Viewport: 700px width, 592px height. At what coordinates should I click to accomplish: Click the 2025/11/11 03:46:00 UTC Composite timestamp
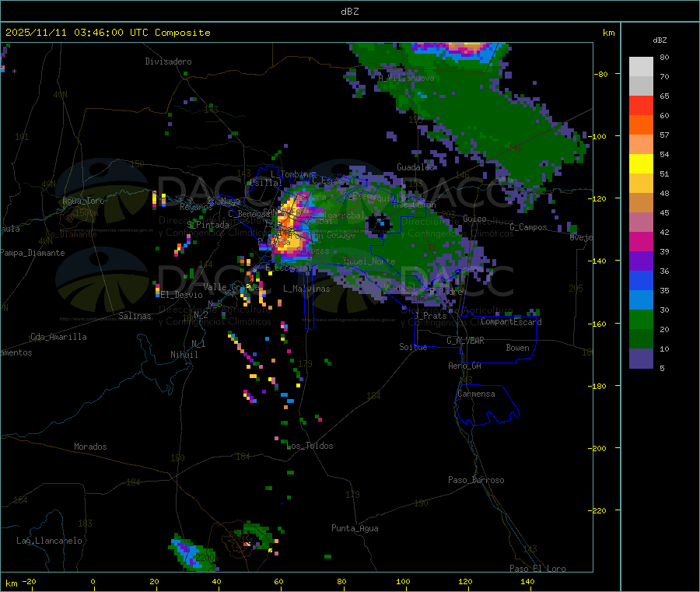pyautogui.click(x=107, y=33)
